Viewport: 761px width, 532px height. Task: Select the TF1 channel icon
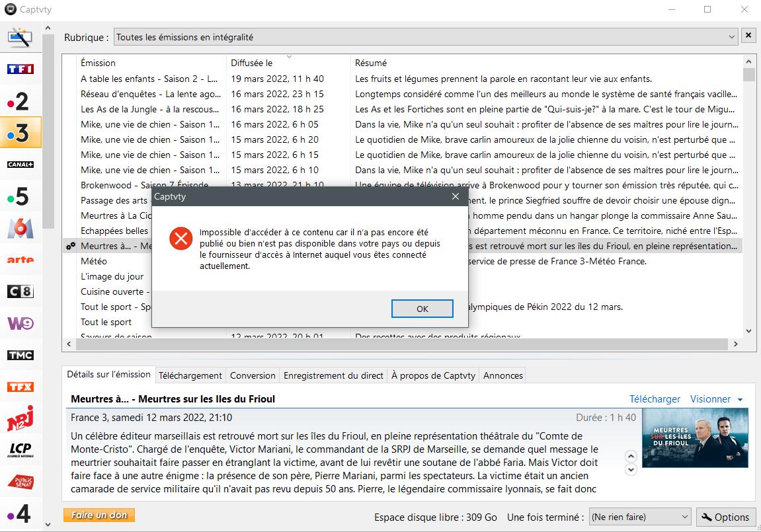coord(20,69)
